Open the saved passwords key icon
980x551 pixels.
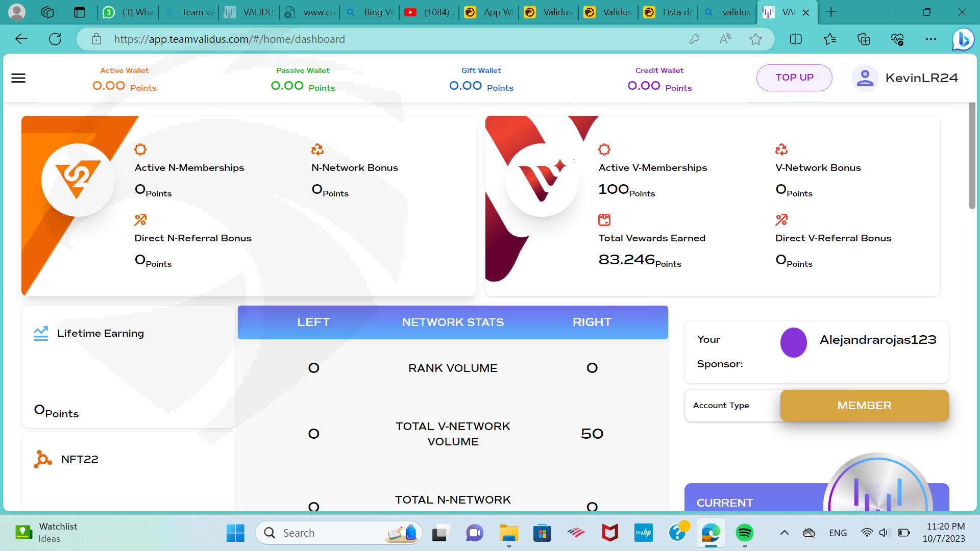click(694, 39)
